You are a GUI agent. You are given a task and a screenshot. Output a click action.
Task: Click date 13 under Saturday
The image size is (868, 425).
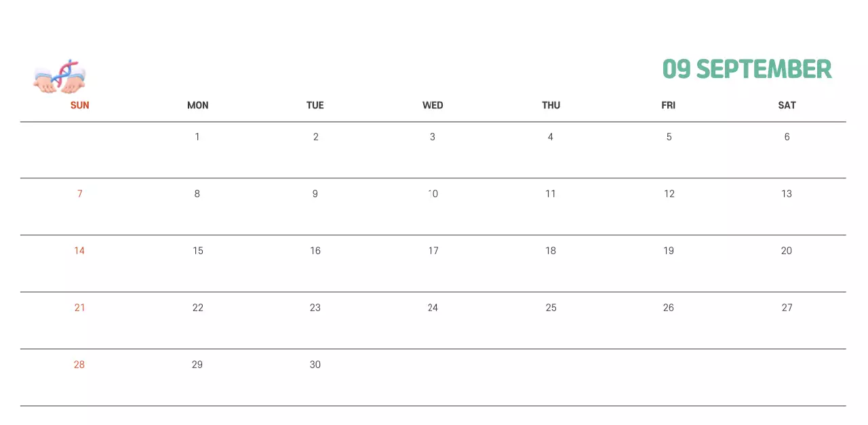[787, 194]
